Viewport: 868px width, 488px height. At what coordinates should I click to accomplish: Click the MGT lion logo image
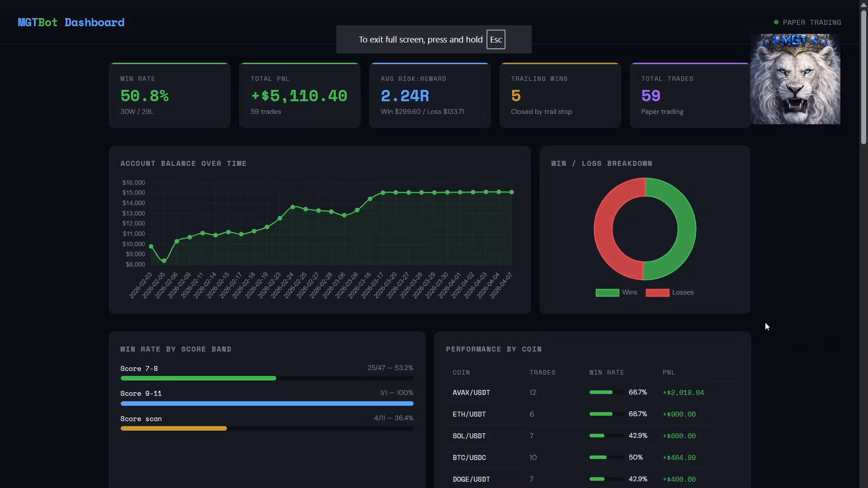795,79
